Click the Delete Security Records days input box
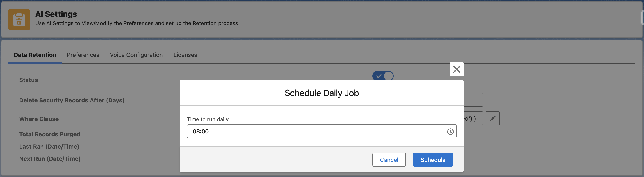This screenshot has height=177, width=644. (473, 100)
